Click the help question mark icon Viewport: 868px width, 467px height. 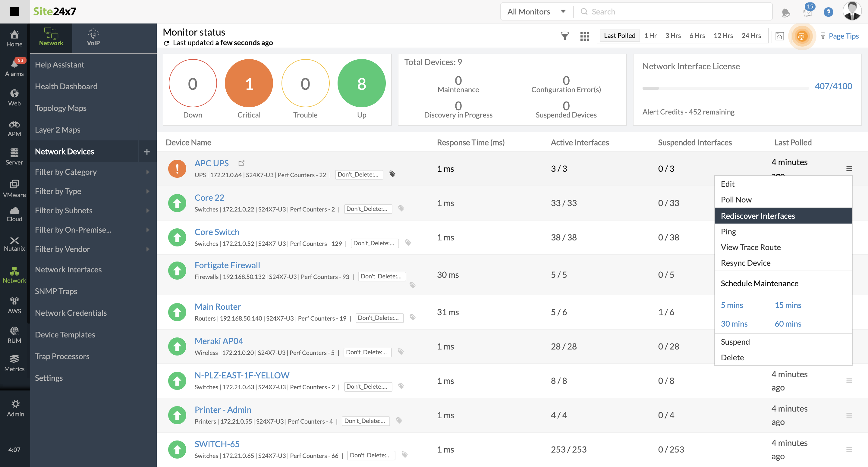point(828,12)
